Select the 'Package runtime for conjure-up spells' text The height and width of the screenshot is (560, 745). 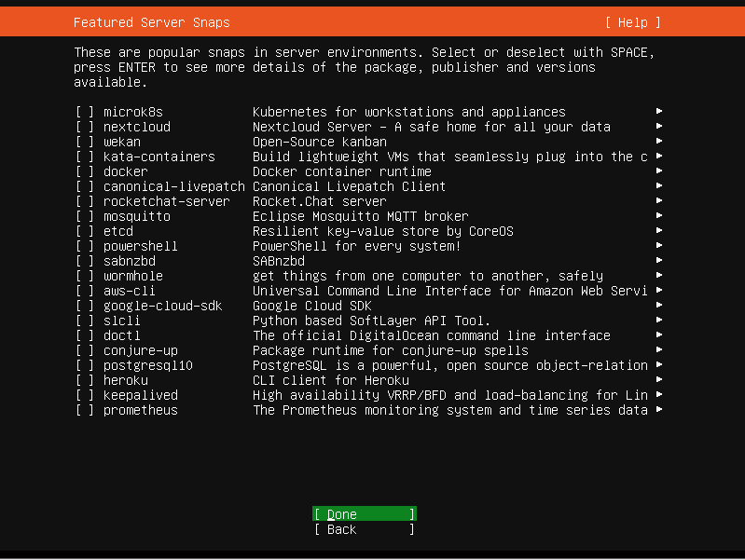click(391, 350)
